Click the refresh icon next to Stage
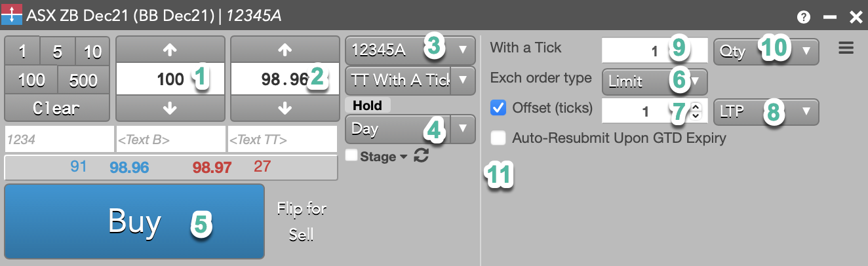 [x=422, y=157]
